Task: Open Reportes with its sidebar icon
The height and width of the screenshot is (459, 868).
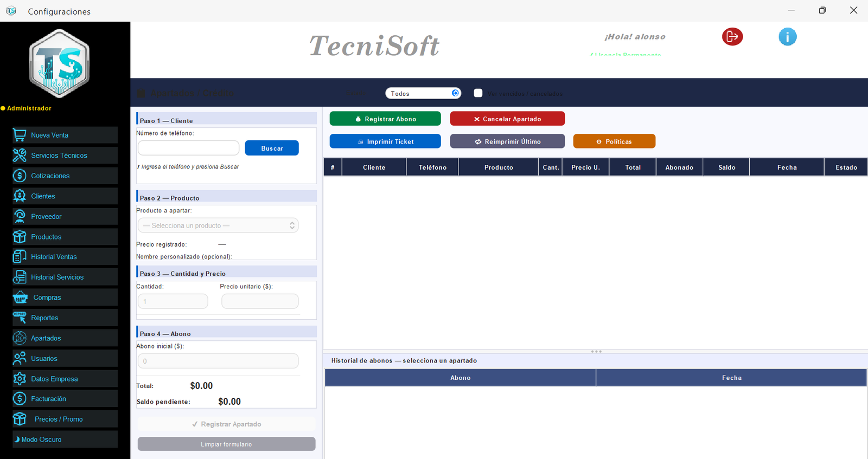Action: click(x=20, y=318)
